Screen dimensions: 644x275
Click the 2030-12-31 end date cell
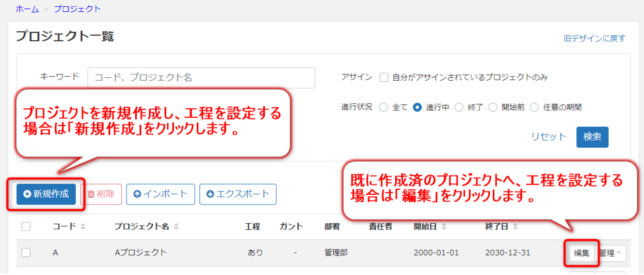point(508,252)
